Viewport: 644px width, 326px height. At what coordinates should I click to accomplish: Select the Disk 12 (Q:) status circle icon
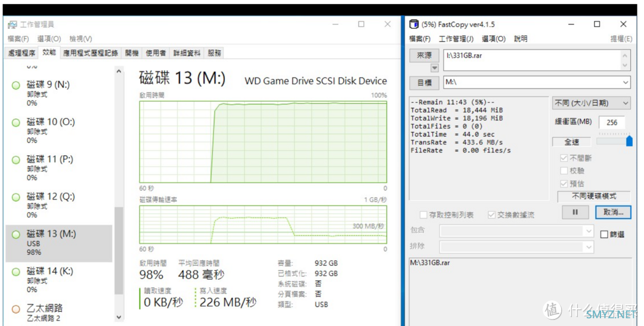click(x=16, y=197)
